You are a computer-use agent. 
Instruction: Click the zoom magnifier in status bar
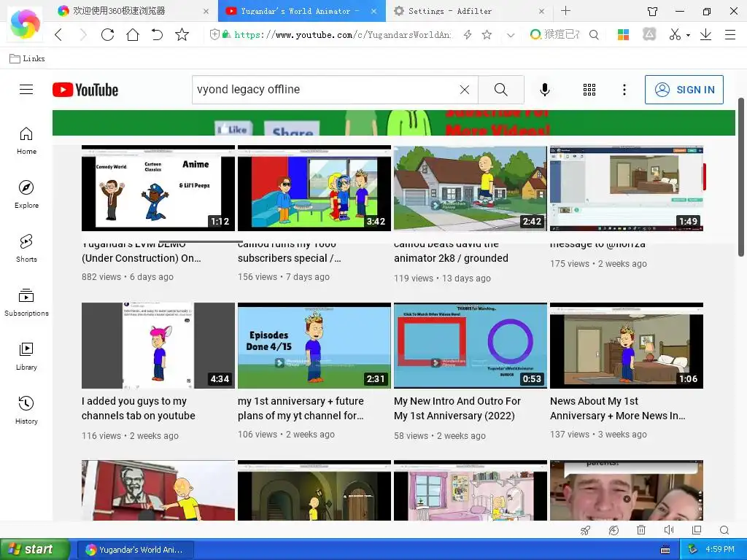click(x=724, y=530)
